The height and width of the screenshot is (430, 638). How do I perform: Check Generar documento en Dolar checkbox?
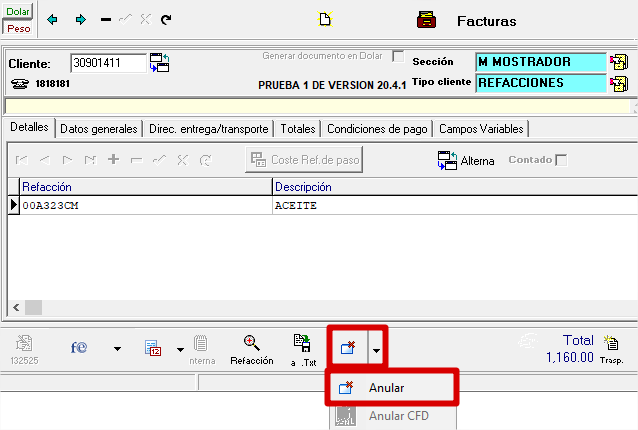[x=398, y=56]
